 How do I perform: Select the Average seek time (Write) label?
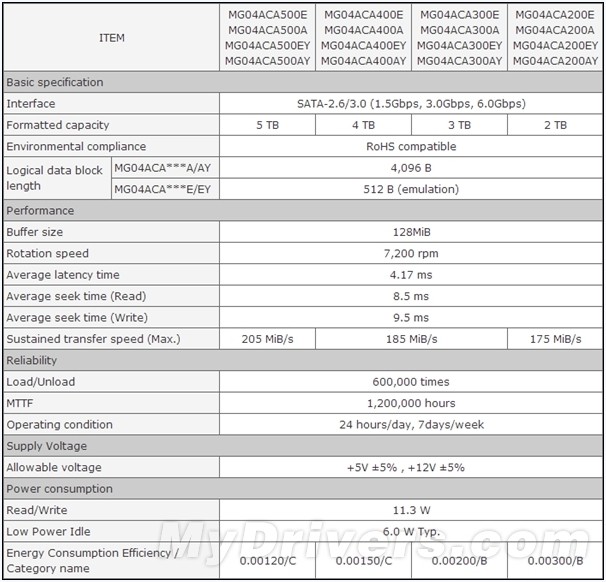click(77, 318)
